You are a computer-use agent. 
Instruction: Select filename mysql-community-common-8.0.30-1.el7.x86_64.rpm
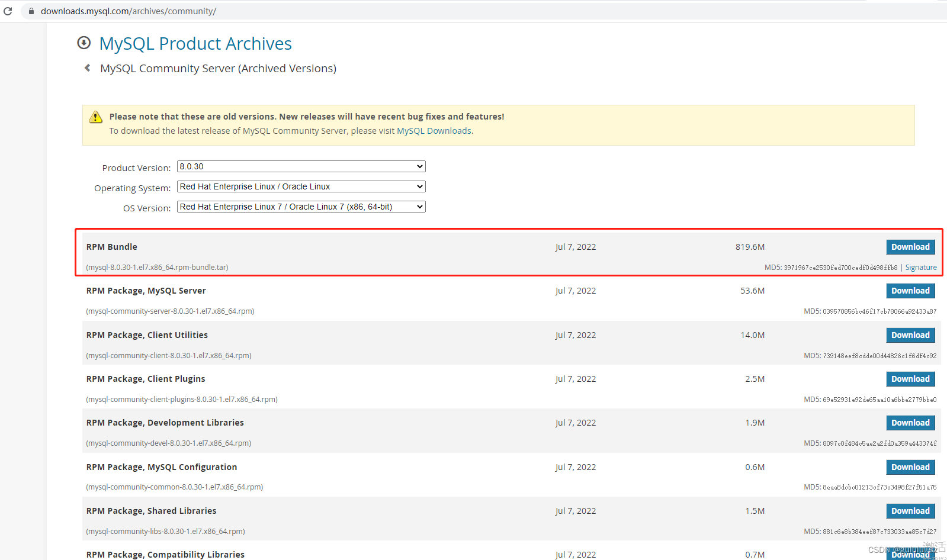(175, 487)
